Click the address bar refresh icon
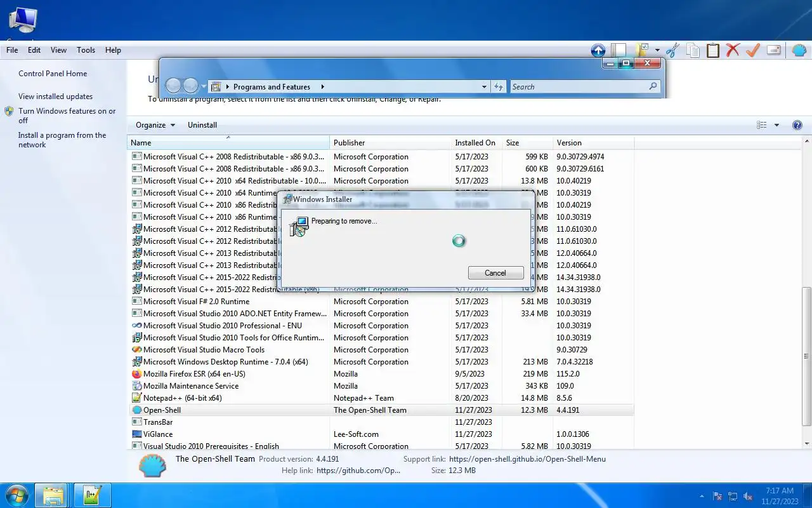Image resolution: width=812 pixels, height=508 pixels. (x=499, y=87)
